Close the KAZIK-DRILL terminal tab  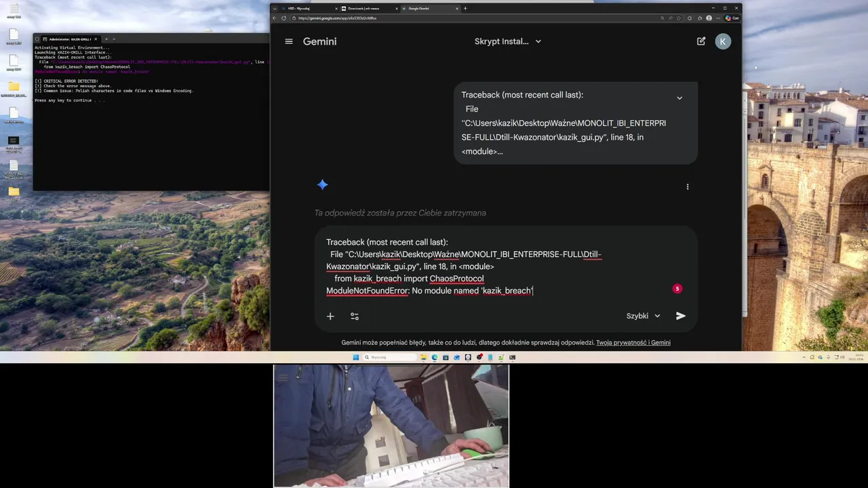pos(96,39)
